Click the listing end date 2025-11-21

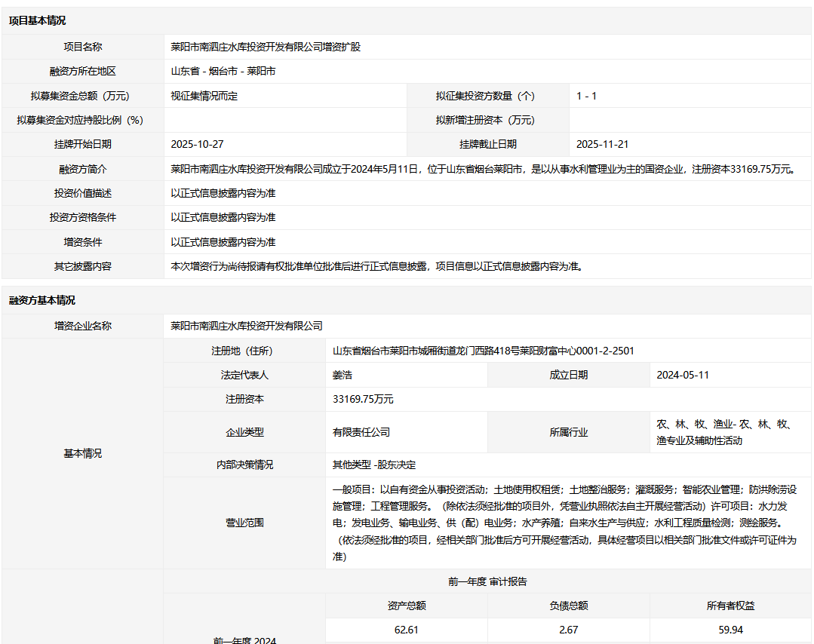click(602, 144)
